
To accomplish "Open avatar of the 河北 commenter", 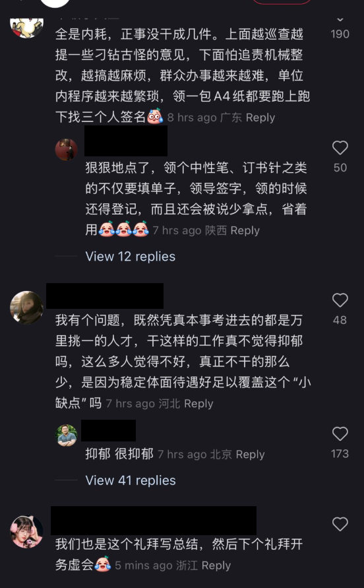I will tap(26, 308).
